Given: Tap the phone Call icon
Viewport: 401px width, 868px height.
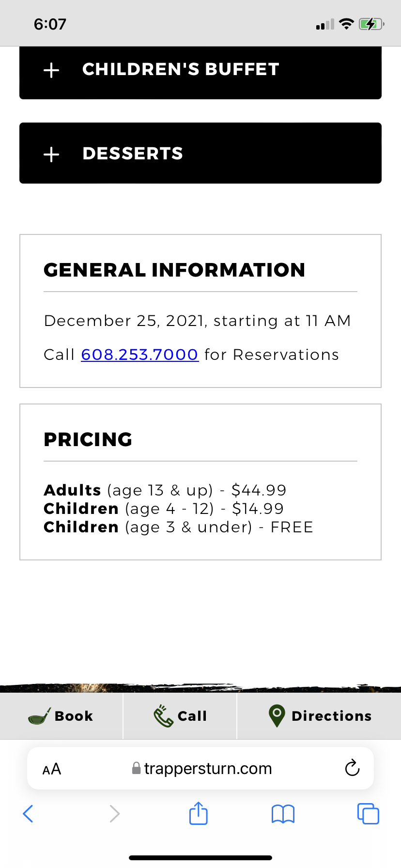Looking at the screenshot, I should [163, 716].
